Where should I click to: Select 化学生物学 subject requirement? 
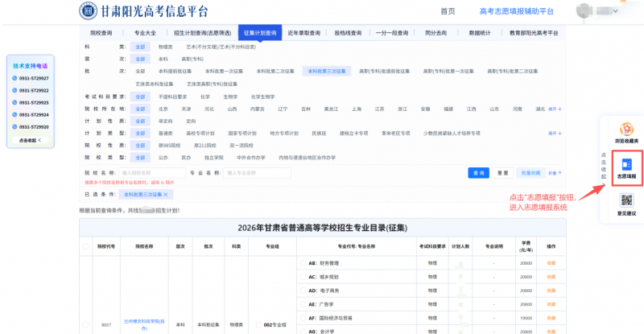coord(262,97)
